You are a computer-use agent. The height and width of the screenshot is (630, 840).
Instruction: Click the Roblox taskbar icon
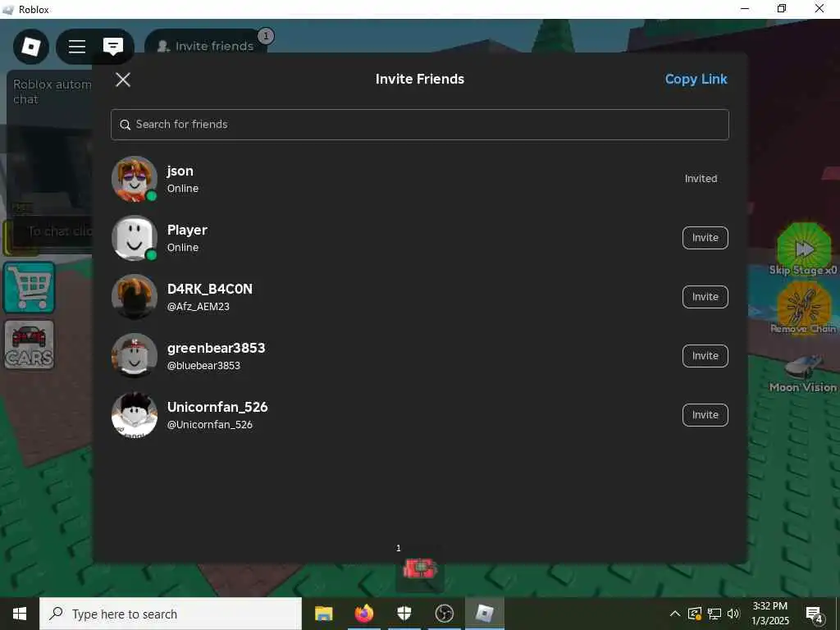pos(484,614)
